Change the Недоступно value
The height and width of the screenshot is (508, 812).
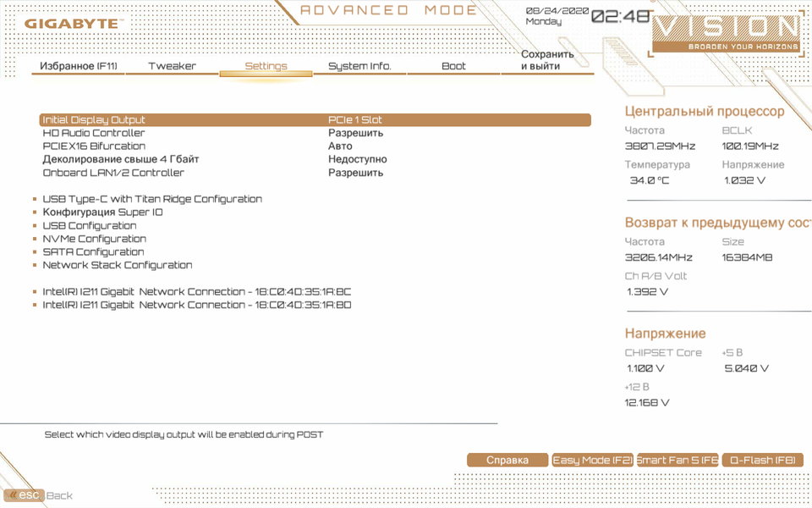pos(357,159)
